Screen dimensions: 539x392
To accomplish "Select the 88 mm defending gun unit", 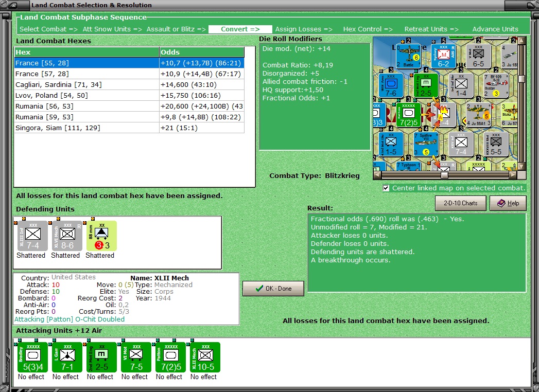I will [x=101, y=236].
